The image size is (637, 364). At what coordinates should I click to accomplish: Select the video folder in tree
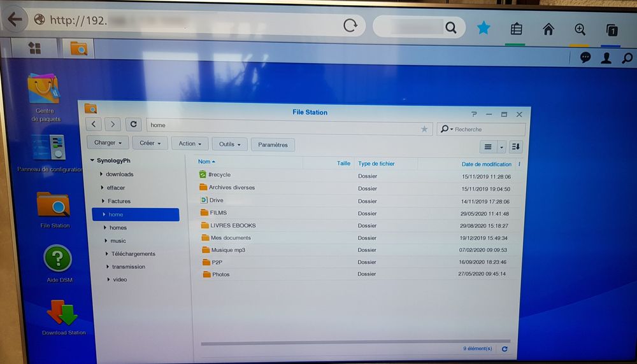tap(120, 279)
